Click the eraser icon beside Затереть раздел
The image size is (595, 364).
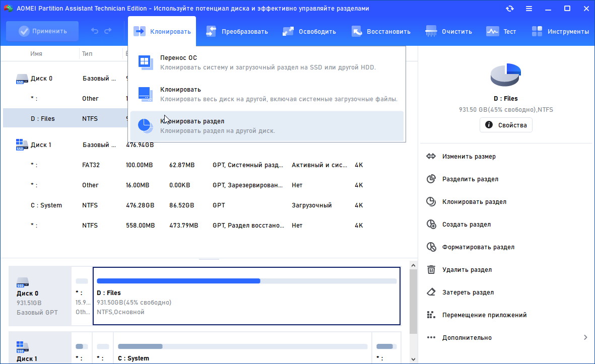[x=431, y=293]
